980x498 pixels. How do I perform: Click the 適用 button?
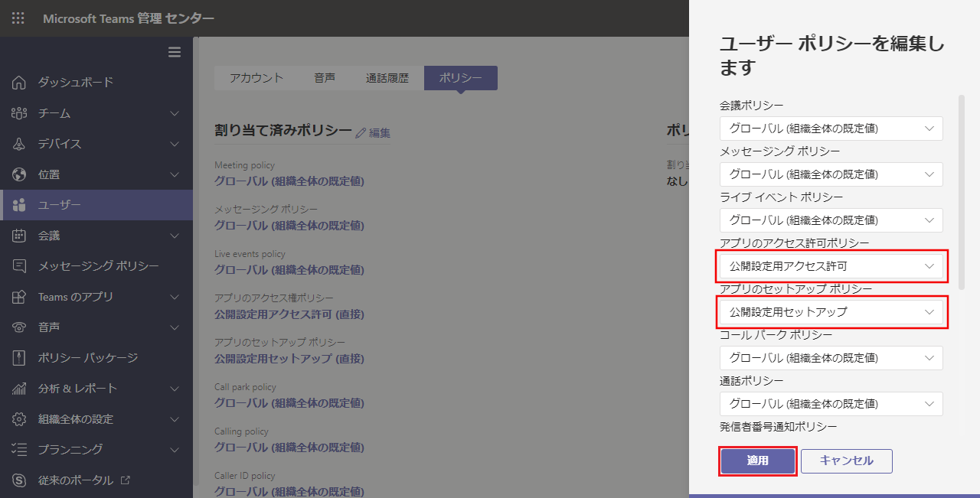(758, 461)
